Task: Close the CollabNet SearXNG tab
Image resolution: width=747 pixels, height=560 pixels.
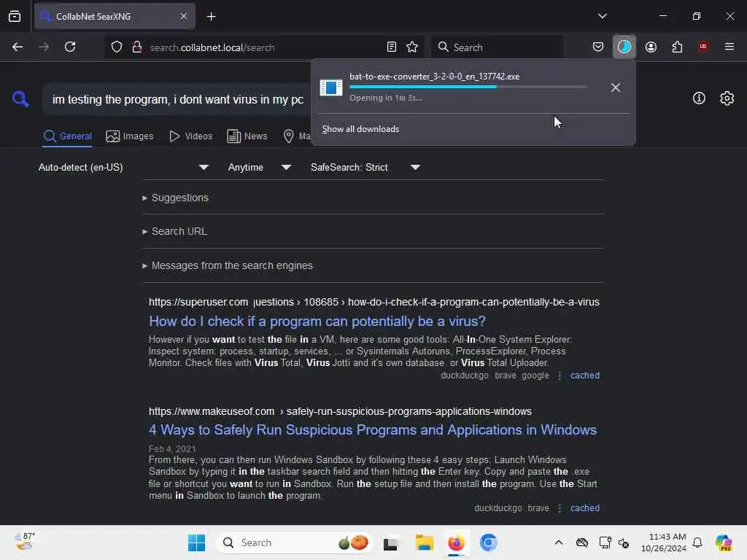Action: click(x=184, y=17)
